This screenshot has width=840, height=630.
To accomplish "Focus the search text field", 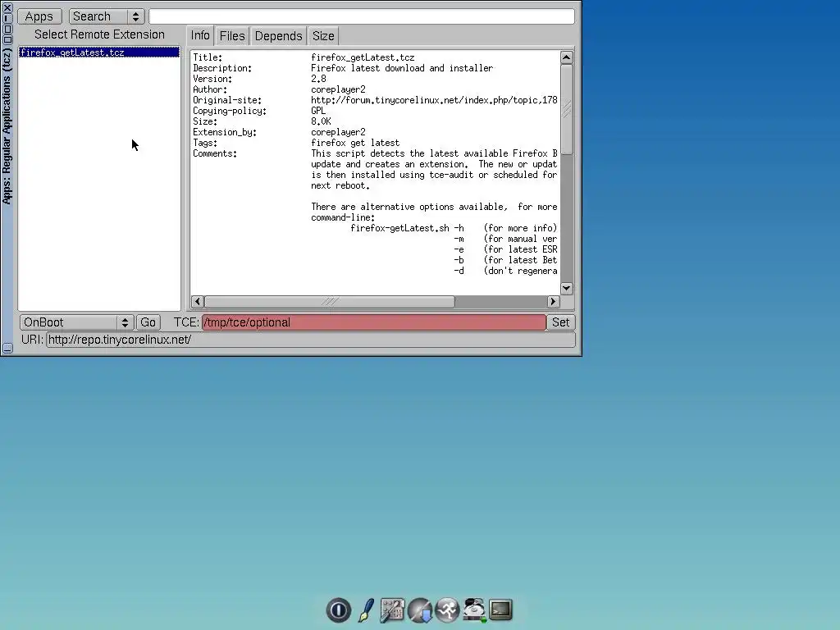I will click(362, 16).
